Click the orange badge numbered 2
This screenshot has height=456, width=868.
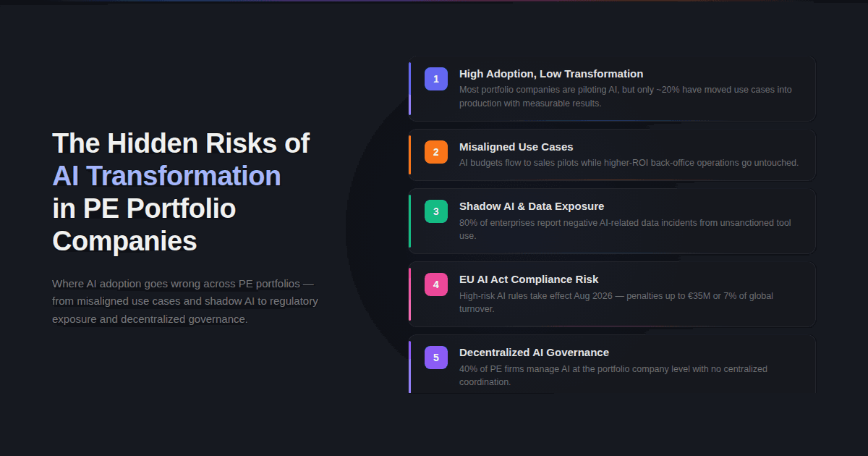point(435,152)
